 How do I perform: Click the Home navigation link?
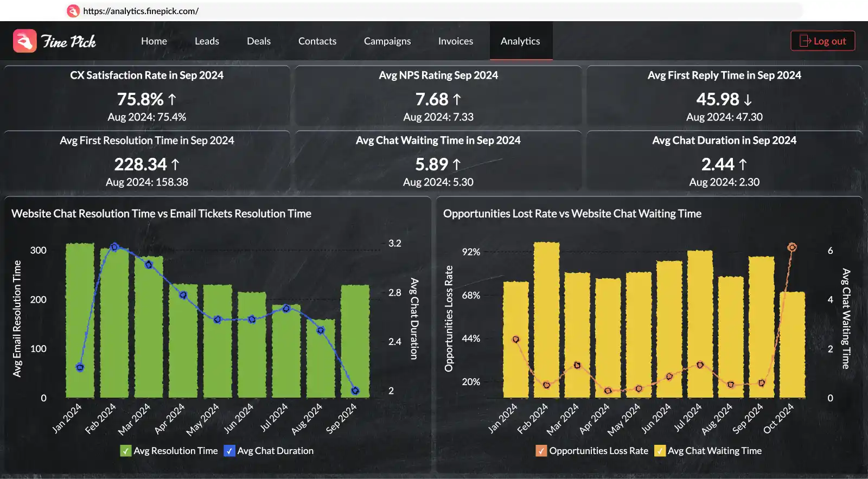(x=154, y=41)
